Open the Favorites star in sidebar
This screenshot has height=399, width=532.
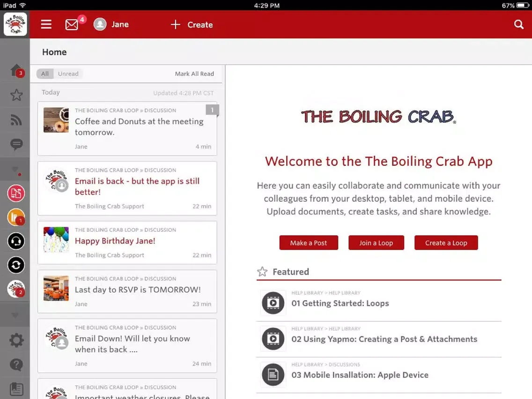click(x=16, y=95)
